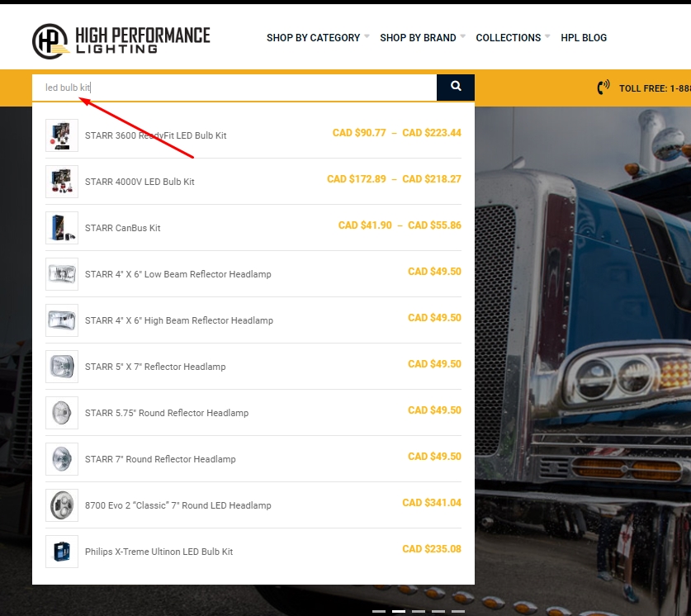Click the Philips X-Treme Ultinon thumbnail
691x616 pixels.
pyautogui.click(x=62, y=552)
